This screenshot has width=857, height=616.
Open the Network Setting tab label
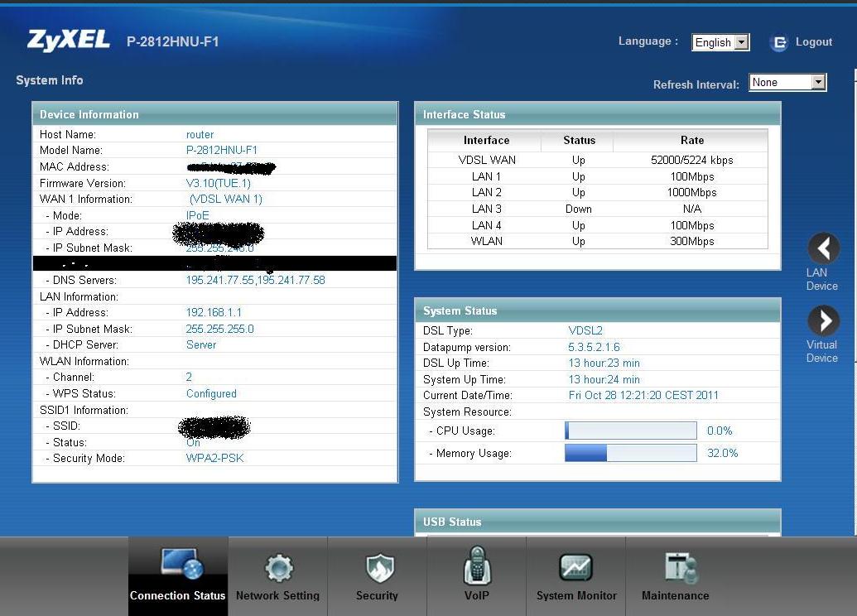(x=277, y=595)
